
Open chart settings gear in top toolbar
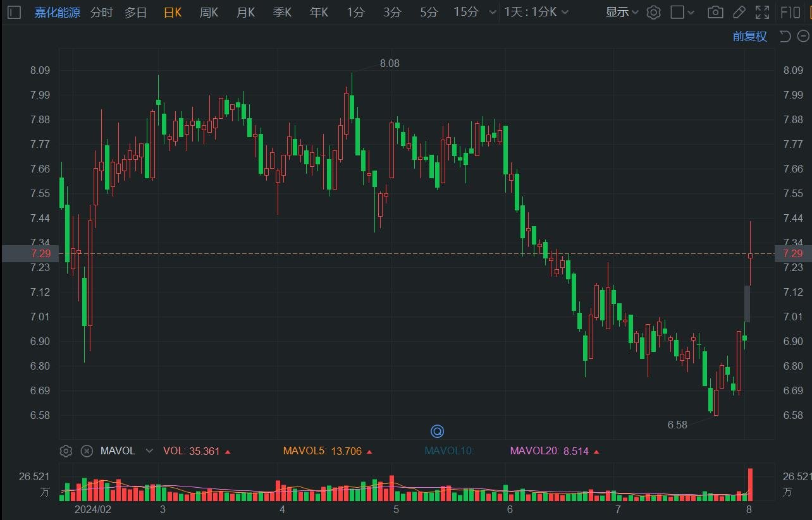654,12
